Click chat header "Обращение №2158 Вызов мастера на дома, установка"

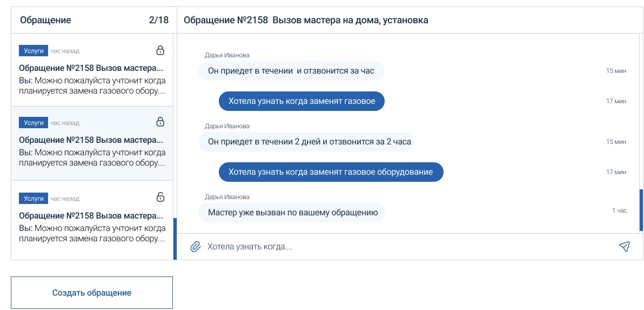(306, 20)
